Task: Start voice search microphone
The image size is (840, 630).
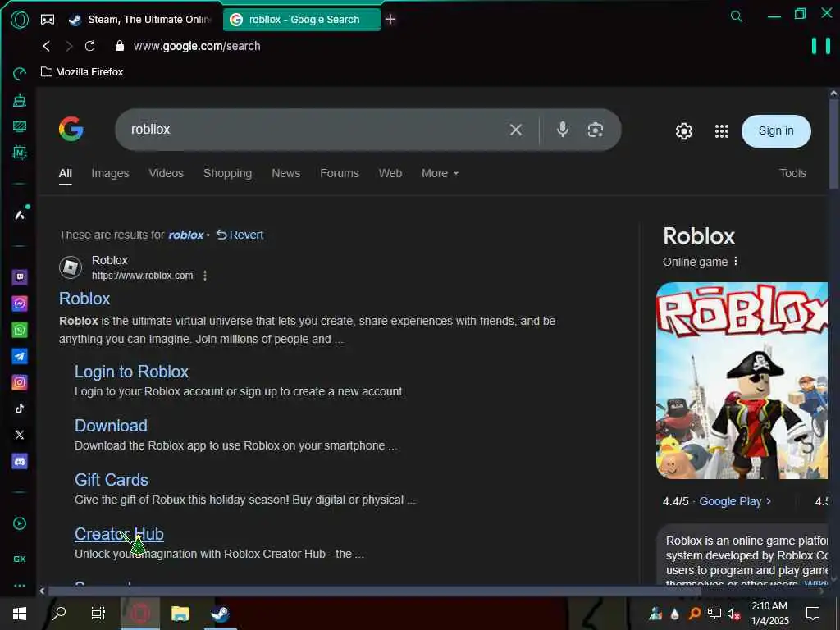Action: (x=563, y=130)
